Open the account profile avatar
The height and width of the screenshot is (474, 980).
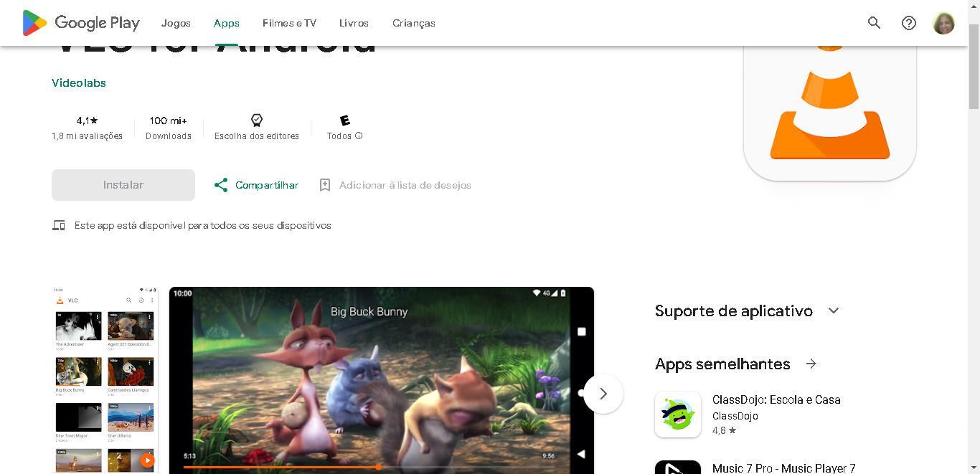tap(943, 23)
